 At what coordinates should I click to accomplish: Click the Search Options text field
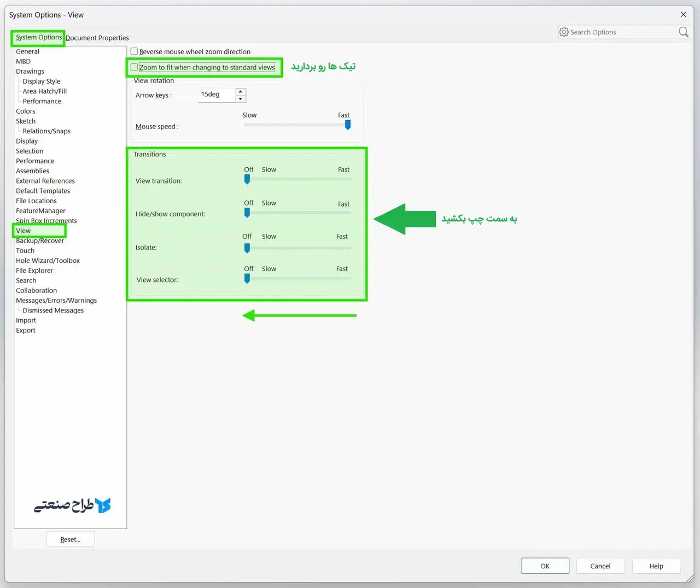click(x=621, y=32)
